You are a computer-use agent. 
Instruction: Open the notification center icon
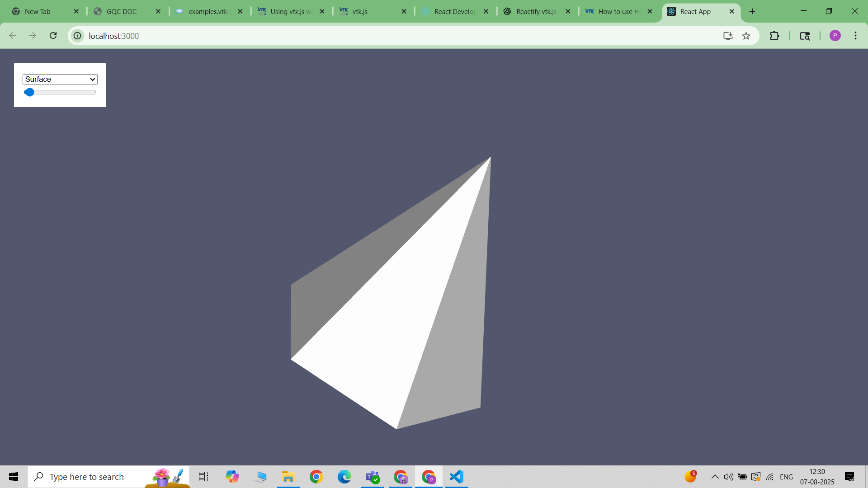[849, 477]
